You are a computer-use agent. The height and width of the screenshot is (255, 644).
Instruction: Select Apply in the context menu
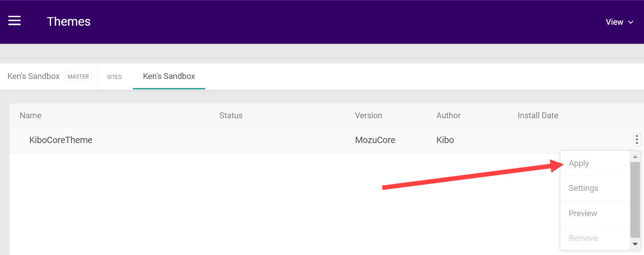click(595, 163)
